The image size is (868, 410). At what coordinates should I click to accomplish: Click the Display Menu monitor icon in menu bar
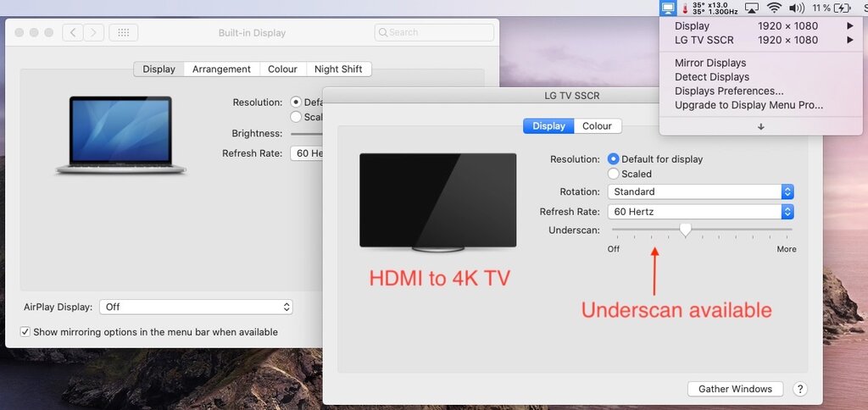669,8
